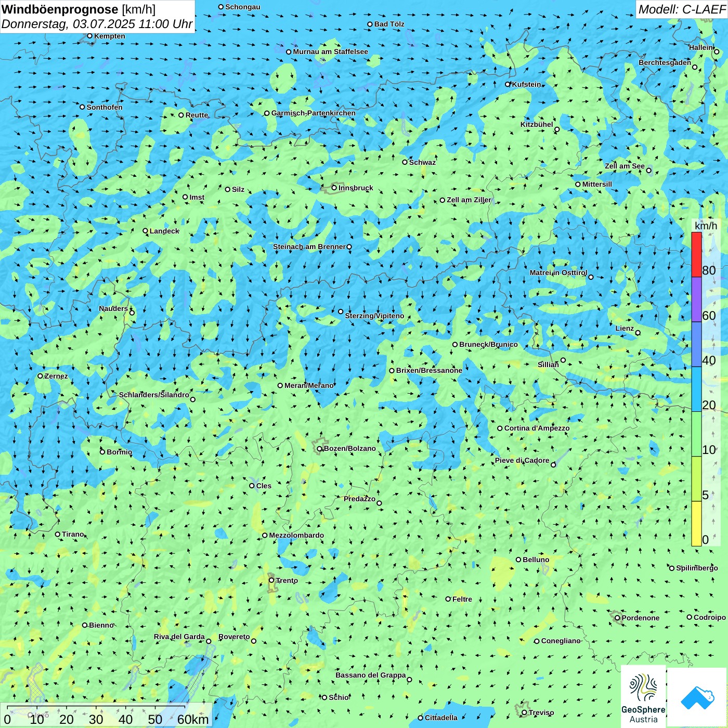This screenshot has width=728, height=728.
Task: Click the Bormio city marker
Action: pyautogui.click(x=102, y=452)
